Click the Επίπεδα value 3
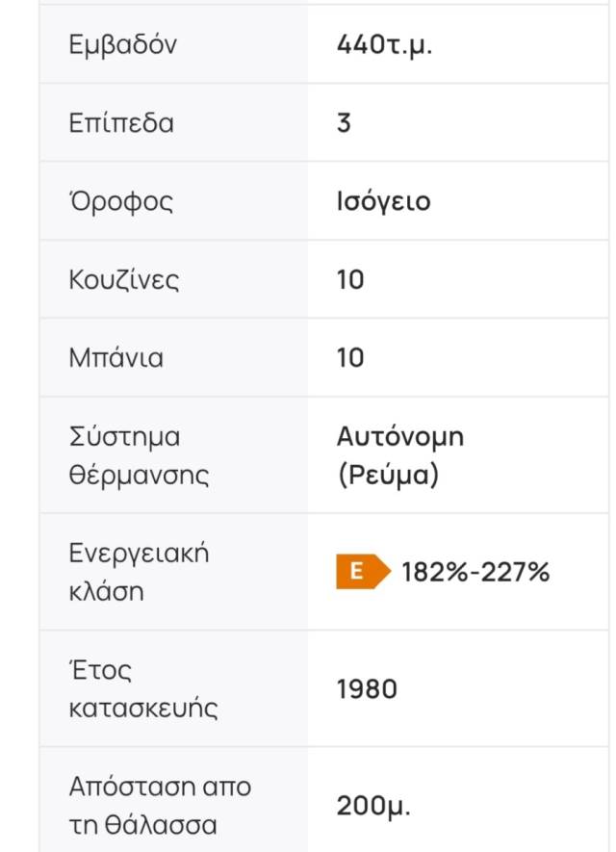 344,123
